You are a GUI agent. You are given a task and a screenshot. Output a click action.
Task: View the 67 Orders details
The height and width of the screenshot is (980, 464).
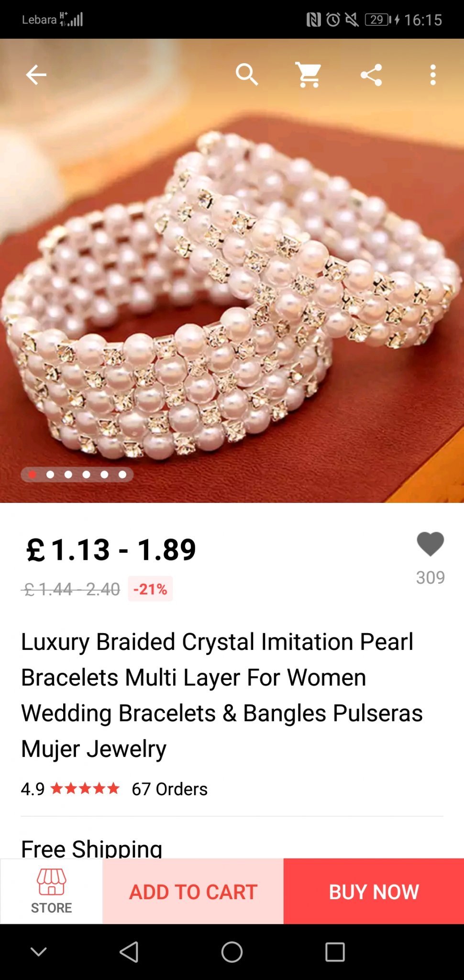pos(169,789)
